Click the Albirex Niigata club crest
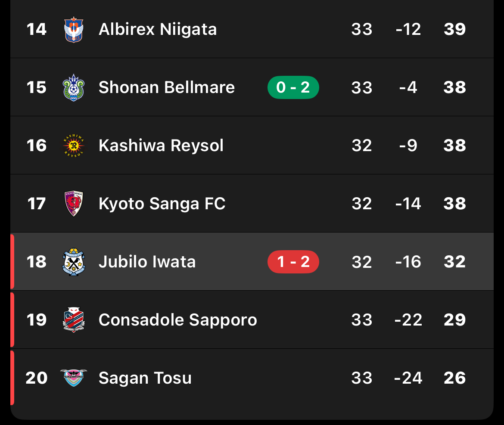This screenshot has height=425, width=504. pos(74,30)
